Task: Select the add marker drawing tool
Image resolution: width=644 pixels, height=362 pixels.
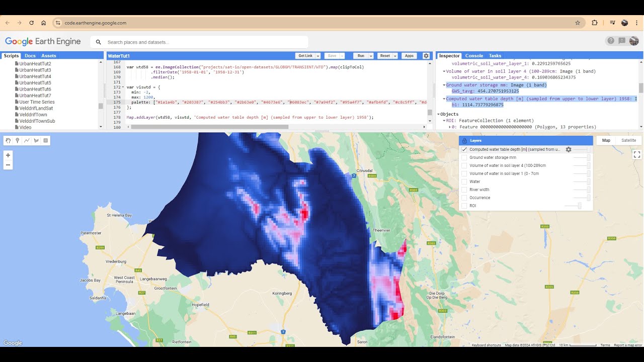Action: click(17, 140)
